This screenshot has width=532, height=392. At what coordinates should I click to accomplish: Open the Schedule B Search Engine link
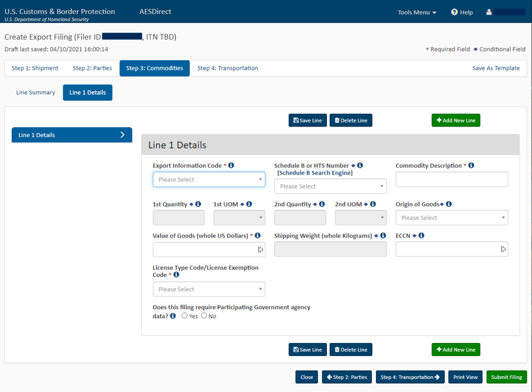314,173
